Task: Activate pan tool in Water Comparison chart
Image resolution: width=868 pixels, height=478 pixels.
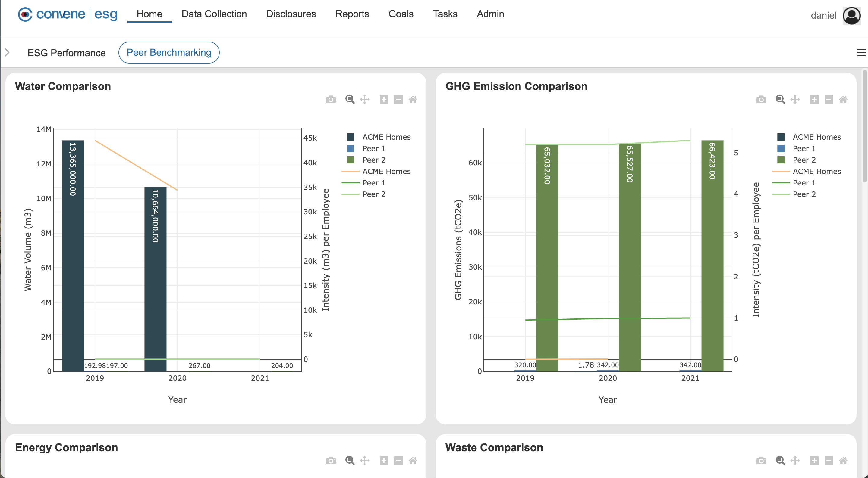Action: [x=365, y=99]
